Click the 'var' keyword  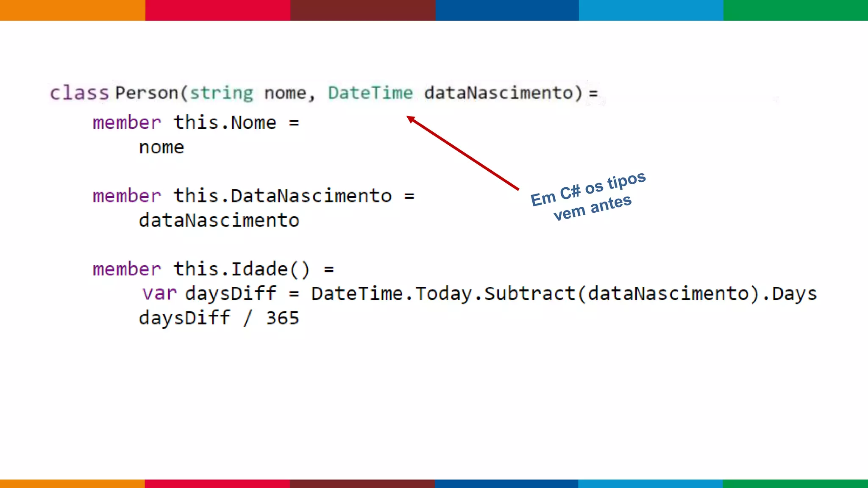tap(159, 294)
